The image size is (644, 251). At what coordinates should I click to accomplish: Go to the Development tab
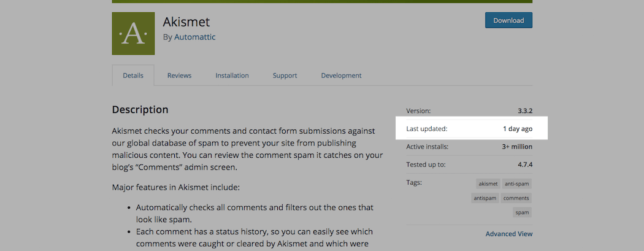[x=341, y=75]
